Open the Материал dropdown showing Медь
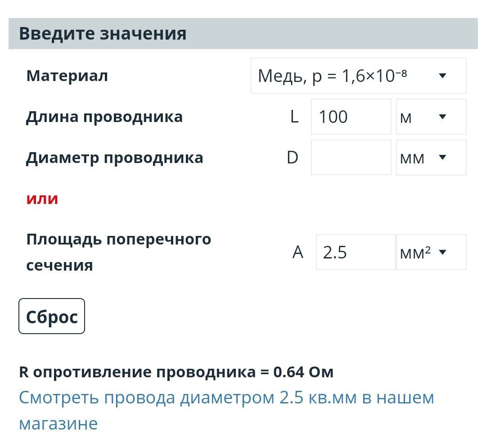This screenshot has height=448, width=486. click(358, 76)
